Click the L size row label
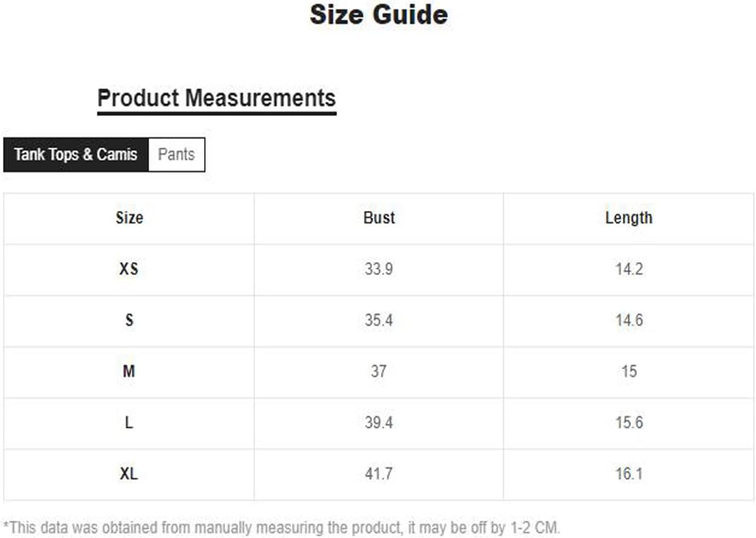Screen dimensions: 756x538 [x=129, y=423]
